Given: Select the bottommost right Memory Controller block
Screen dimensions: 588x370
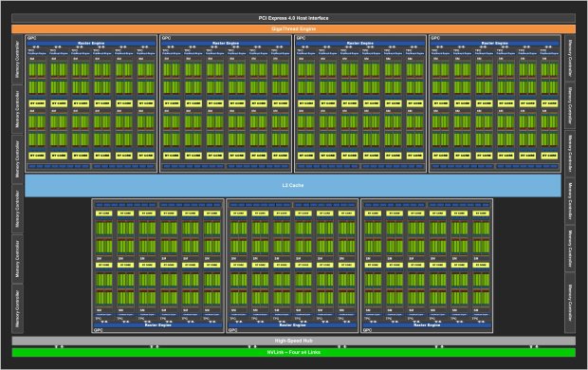Looking at the screenshot, I should coord(570,303).
